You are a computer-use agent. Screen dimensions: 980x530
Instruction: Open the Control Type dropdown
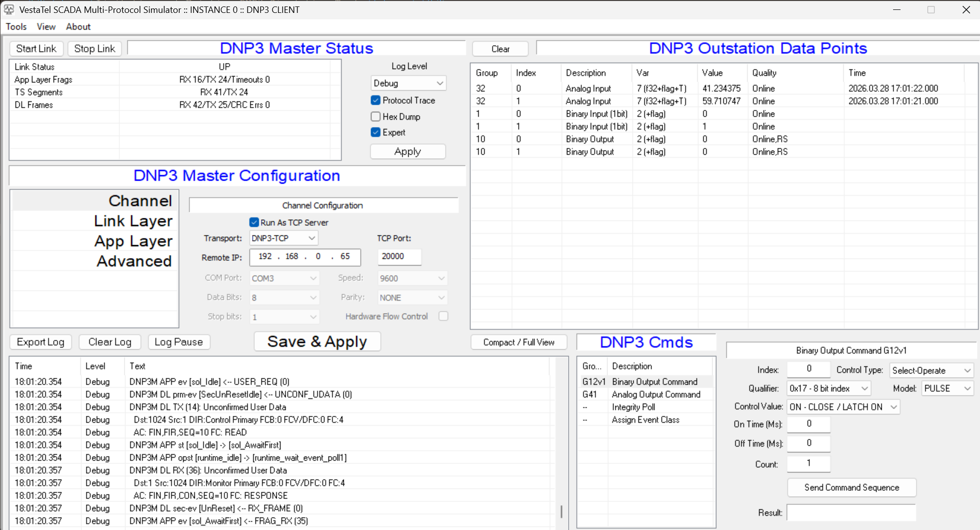tap(931, 371)
